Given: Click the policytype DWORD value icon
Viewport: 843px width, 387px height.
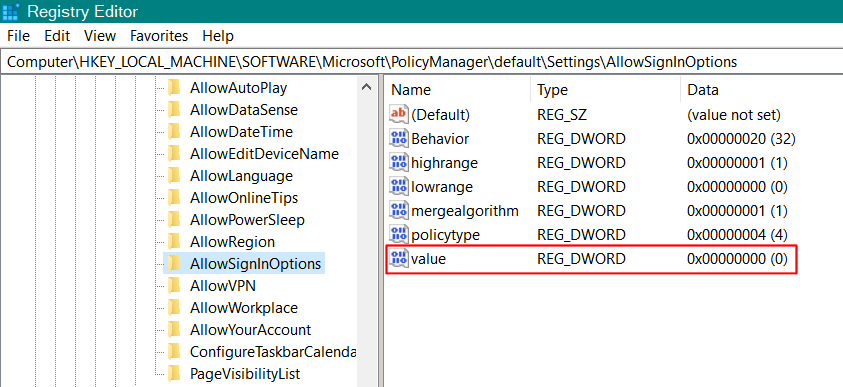Looking at the screenshot, I should click(x=399, y=234).
